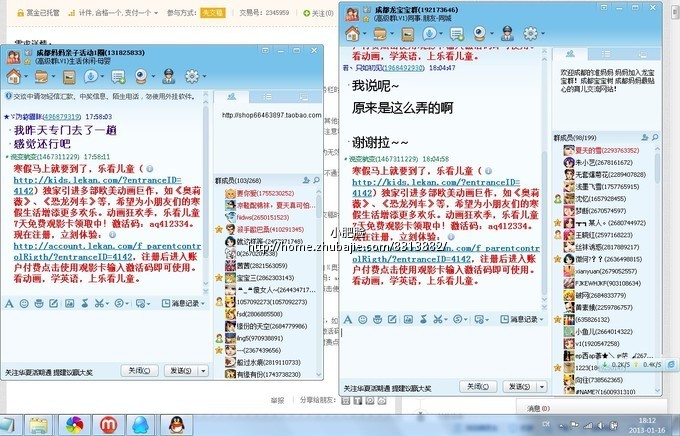Click message input field in right chat window
680x436 pixels.
coord(443,352)
